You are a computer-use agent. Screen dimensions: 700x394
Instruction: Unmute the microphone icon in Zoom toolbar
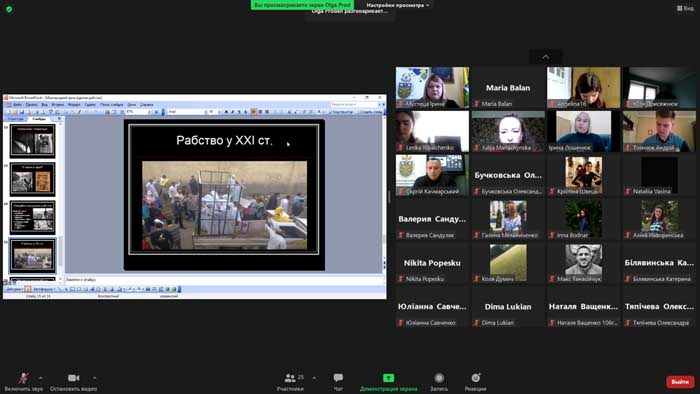(23, 378)
